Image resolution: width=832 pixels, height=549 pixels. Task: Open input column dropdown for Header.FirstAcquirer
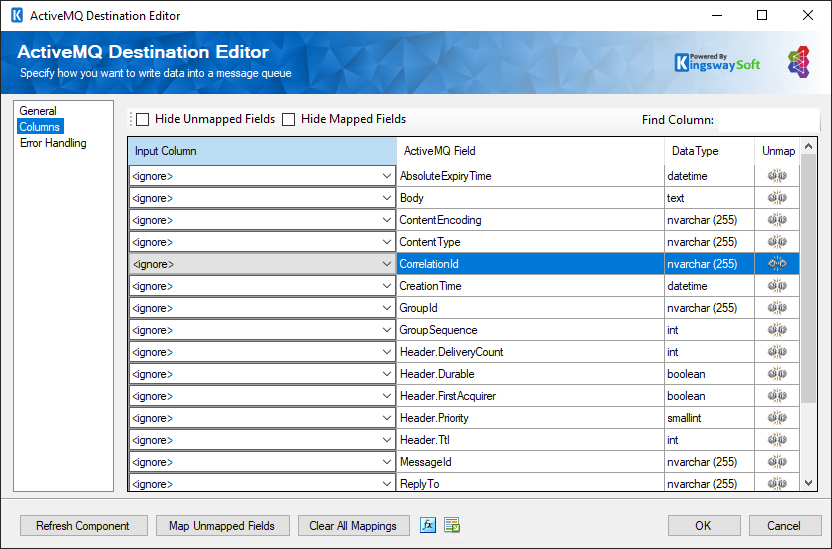tap(387, 396)
